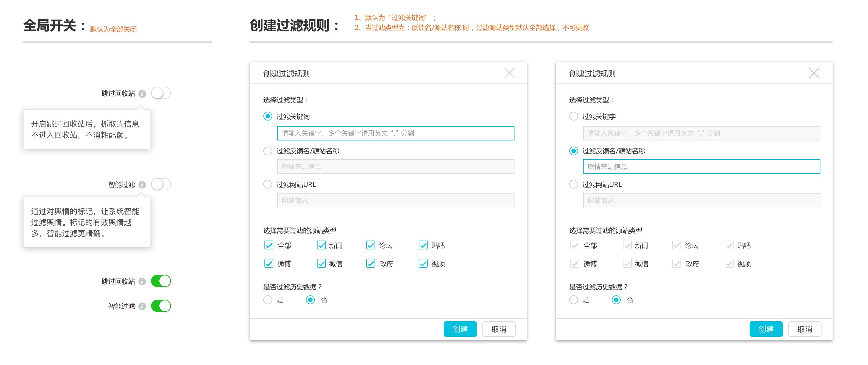This screenshot has width=868, height=365.
Task: Click the info icon next to green 跳过回收站 switch
Action: click(x=142, y=281)
